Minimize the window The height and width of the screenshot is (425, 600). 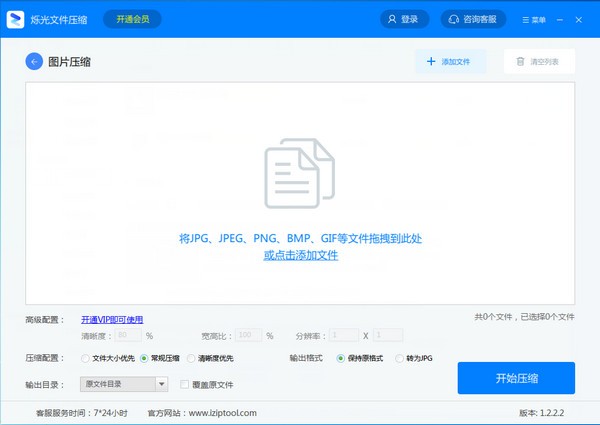click(x=560, y=20)
